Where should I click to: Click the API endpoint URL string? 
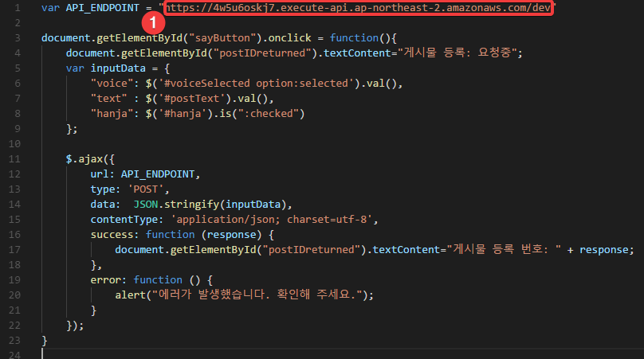[x=357, y=8]
